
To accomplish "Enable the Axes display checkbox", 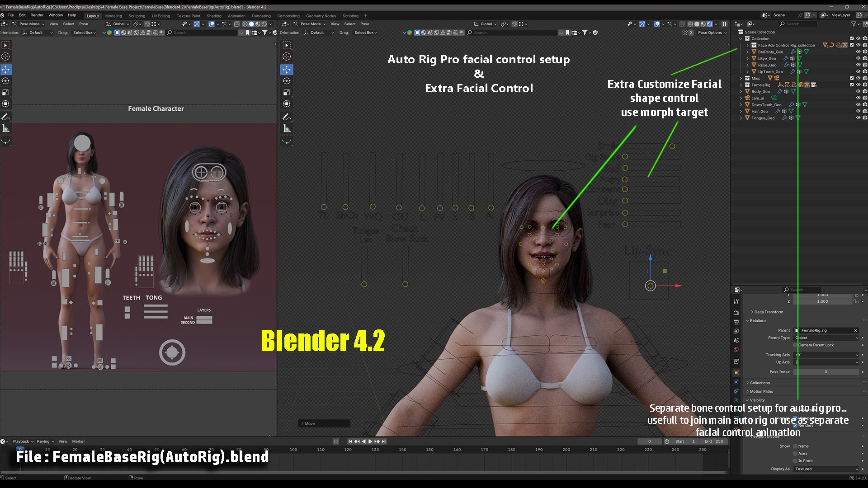I will 795,454.
